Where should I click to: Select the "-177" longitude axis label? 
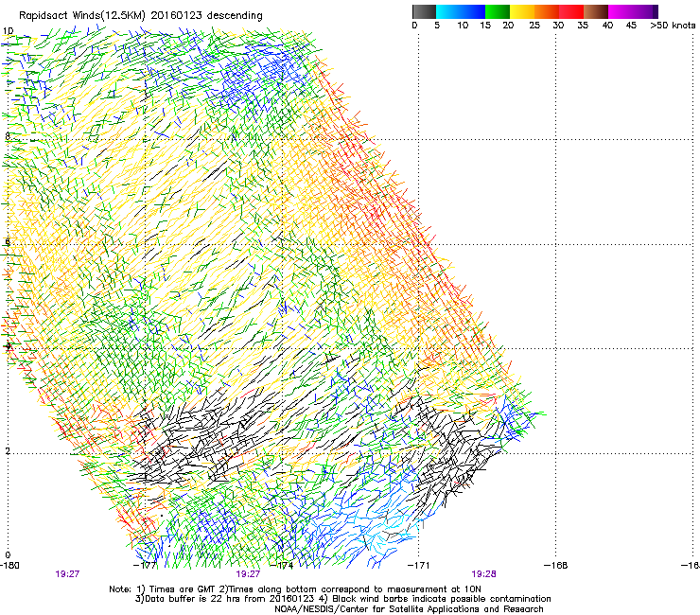[146, 566]
